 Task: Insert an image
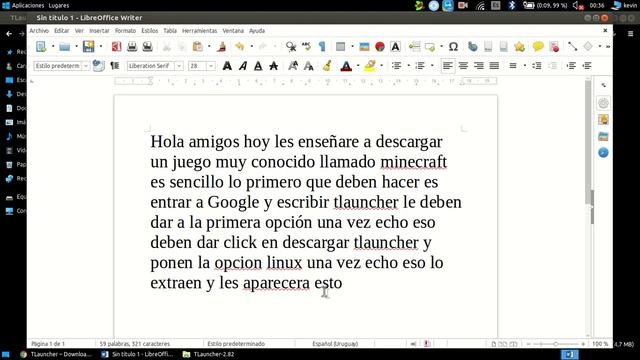[364, 47]
